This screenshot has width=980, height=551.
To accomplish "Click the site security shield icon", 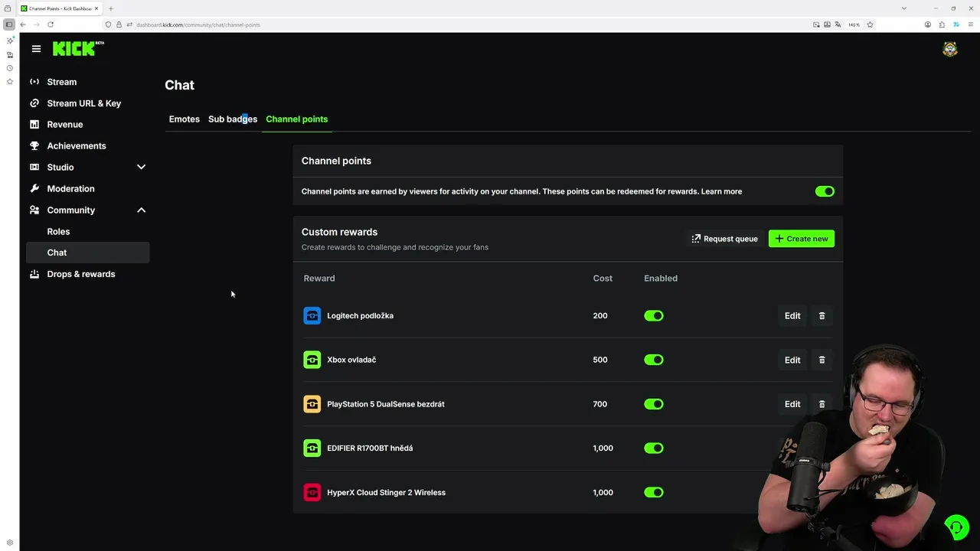I will (x=108, y=24).
